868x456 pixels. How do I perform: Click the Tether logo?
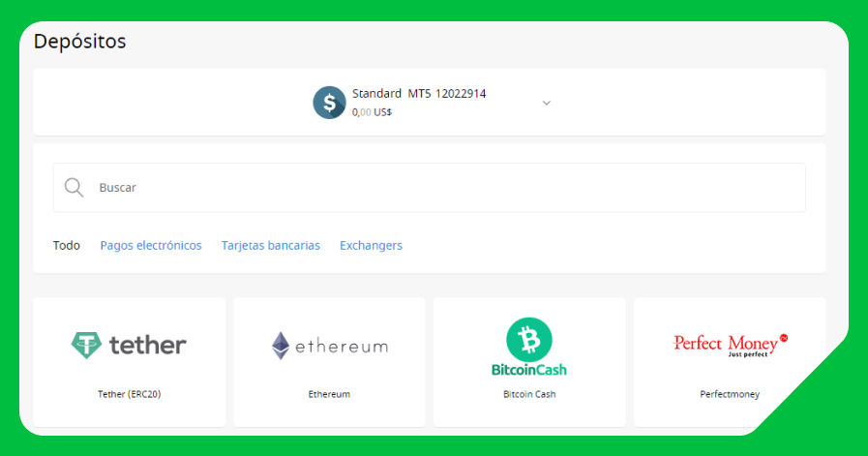(x=129, y=346)
